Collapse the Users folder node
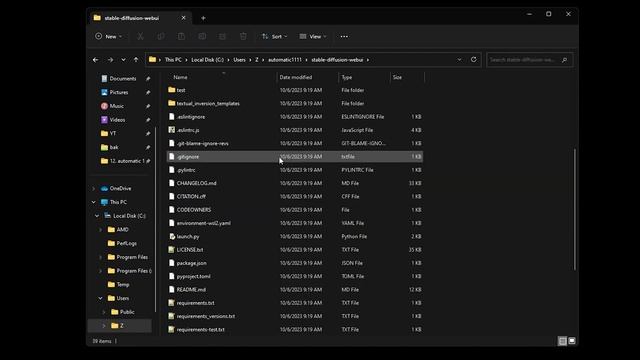Image resolution: width=640 pixels, height=360 pixels. tap(101, 298)
